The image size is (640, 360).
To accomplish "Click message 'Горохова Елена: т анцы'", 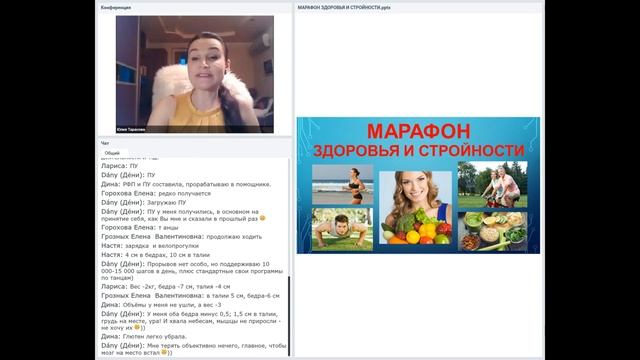I will tap(140, 227).
